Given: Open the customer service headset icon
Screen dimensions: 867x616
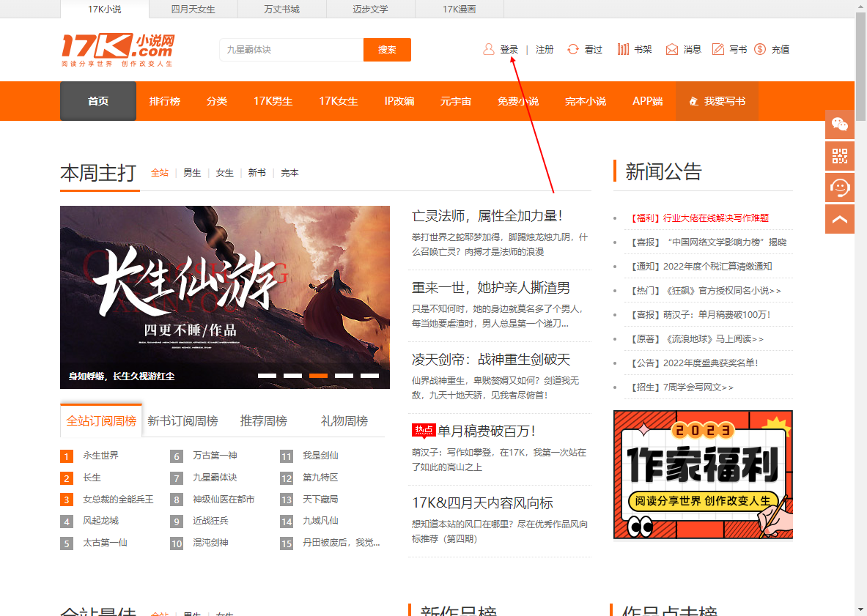Looking at the screenshot, I should click(x=839, y=188).
